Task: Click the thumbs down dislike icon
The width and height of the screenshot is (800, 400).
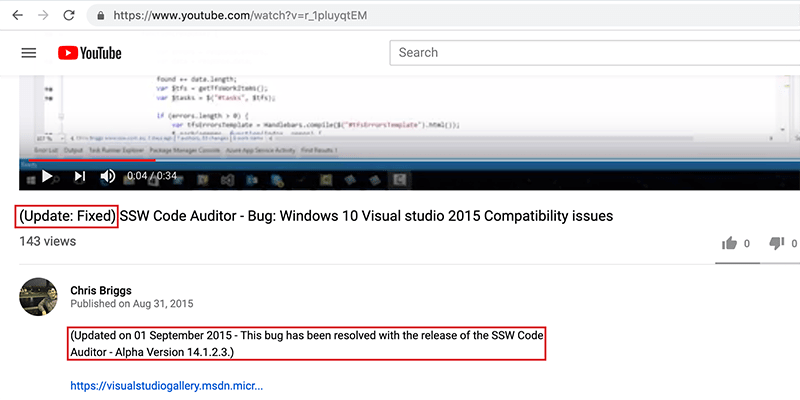Action: coord(776,243)
